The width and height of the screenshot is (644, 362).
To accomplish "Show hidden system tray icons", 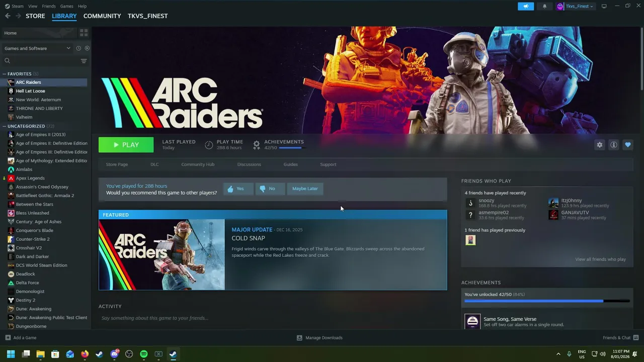I will pyautogui.click(x=558, y=354).
